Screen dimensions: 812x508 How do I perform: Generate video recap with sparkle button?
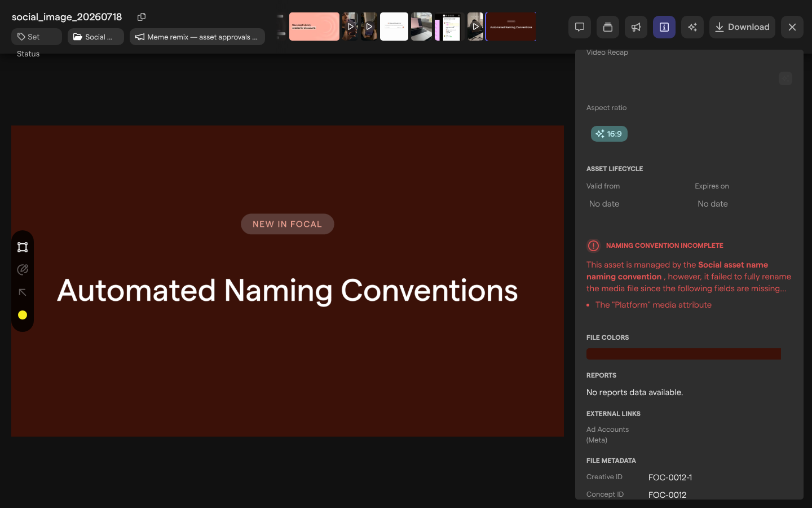785,78
